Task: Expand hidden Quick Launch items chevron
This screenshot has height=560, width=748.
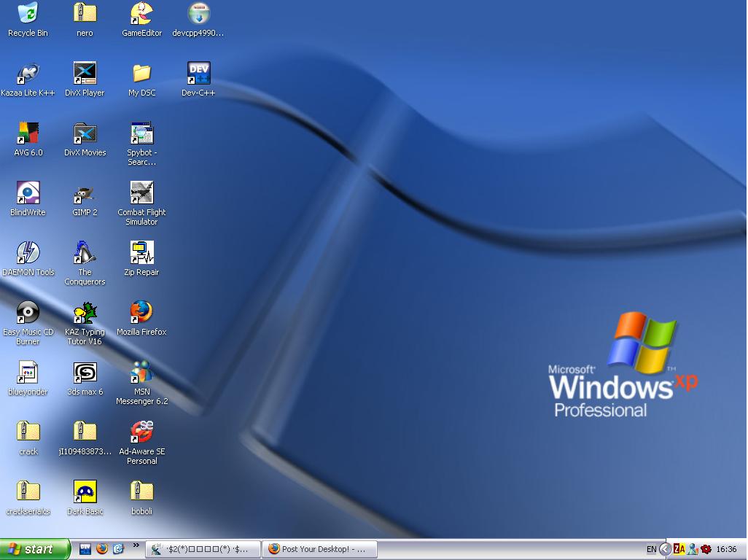Action: [136, 545]
